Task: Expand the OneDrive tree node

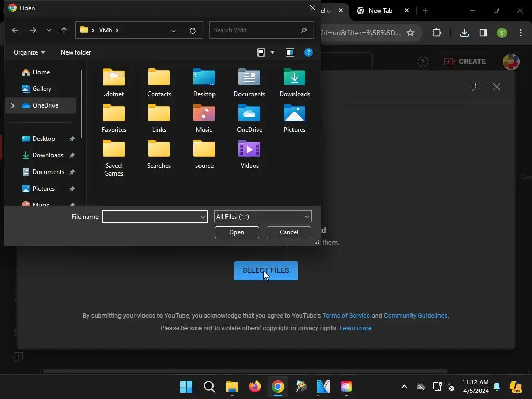Action: click(x=12, y=105)
